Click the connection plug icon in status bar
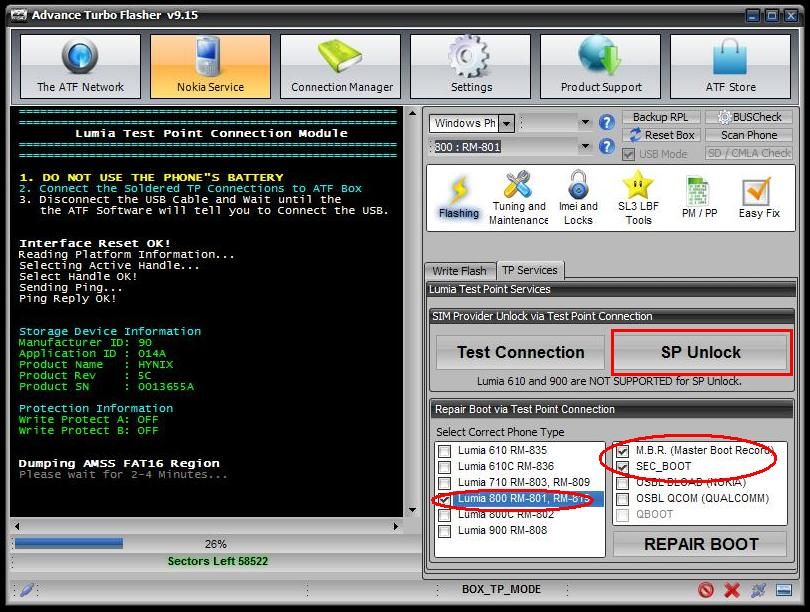810x612 pixels. pos(758,589)
